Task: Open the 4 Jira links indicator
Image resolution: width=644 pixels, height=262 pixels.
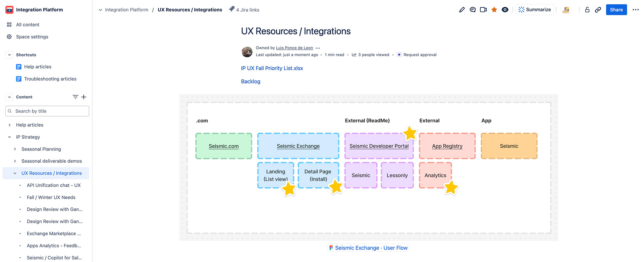Action: click(x=244, y=10)
